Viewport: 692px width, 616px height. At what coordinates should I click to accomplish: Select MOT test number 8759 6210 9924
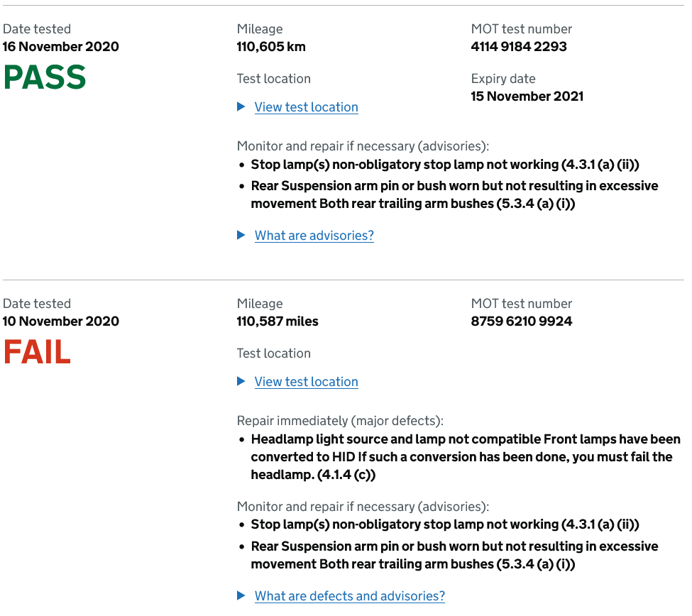point(521,321)
